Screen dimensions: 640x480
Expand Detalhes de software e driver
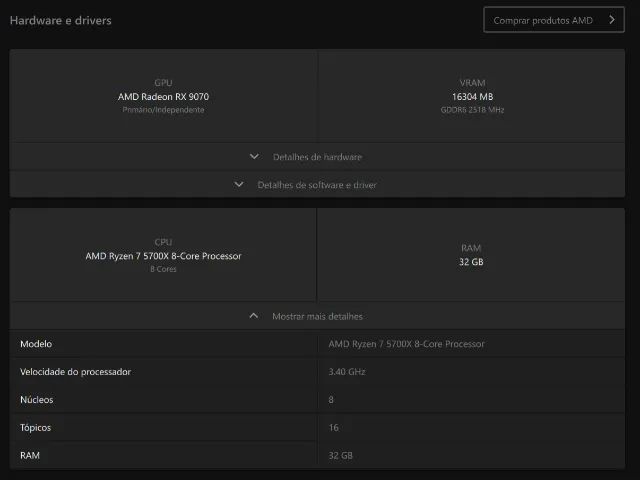click(x=317, y=184)
